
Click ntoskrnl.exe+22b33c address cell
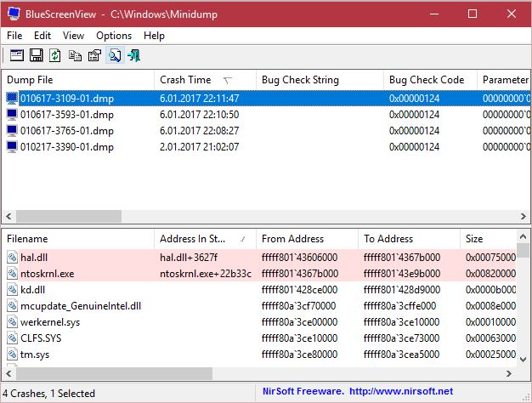click(206, 274)
